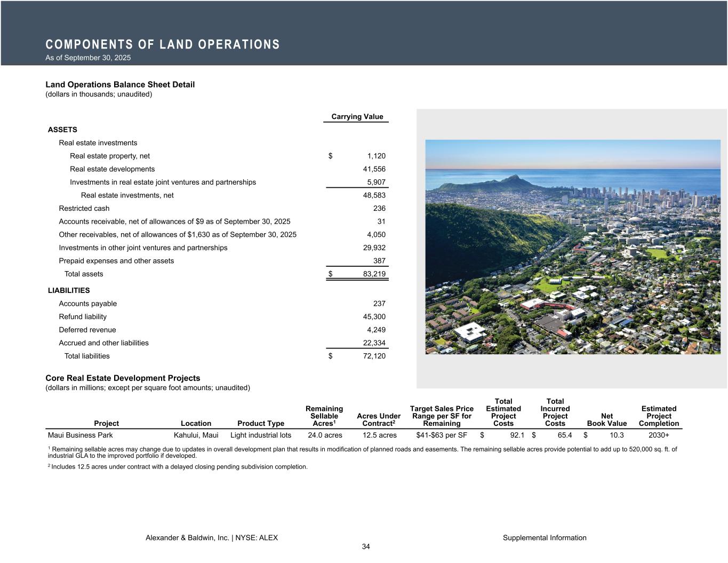Click footnote 2 about acres under contract
Viewport: 728px width, 563px height.
[178, 467]
